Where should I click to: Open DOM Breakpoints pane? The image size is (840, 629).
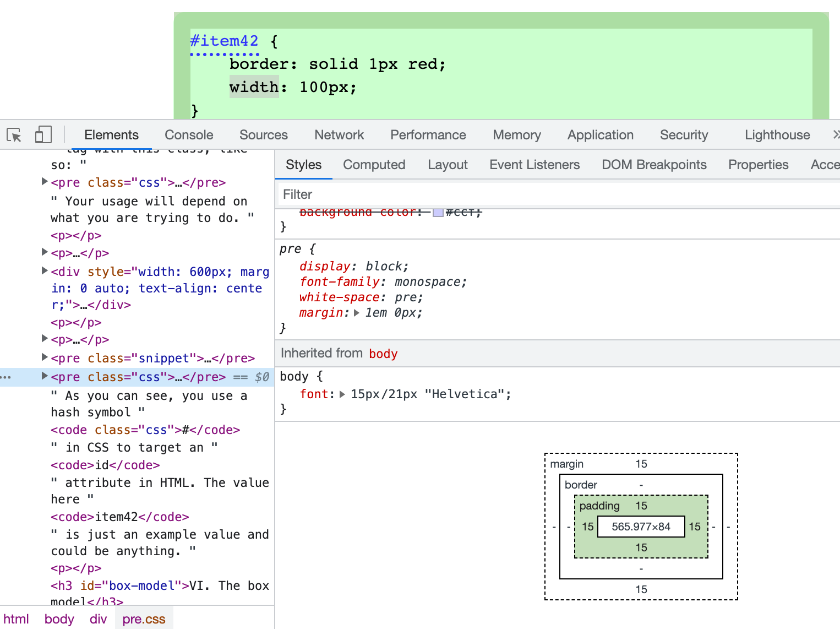click(x=654, y=165)
